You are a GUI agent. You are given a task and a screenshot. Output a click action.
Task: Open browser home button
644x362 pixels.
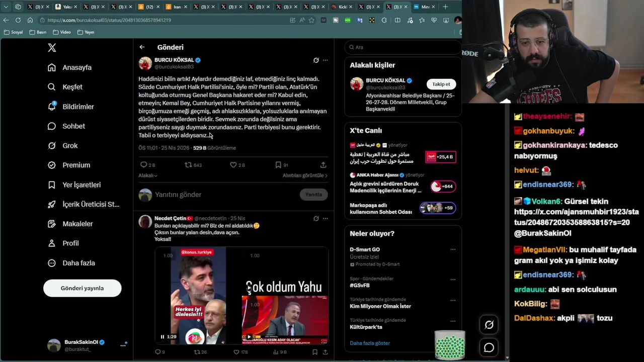click(x=30, y=20)
